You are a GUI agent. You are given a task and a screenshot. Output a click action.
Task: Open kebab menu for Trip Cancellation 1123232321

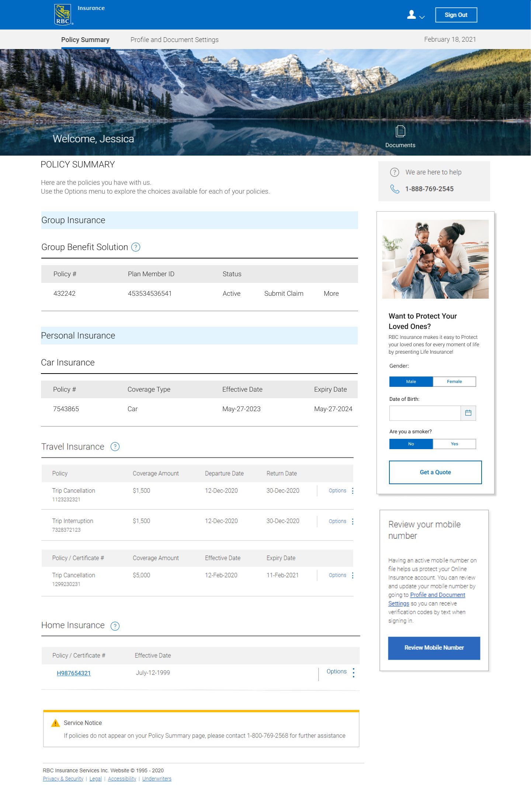pos(353,491)
